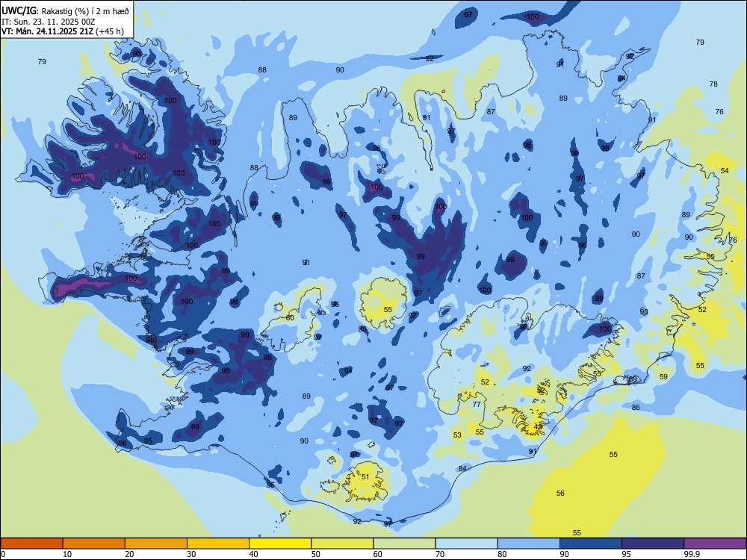Pick the pale yellow 50–60 legend swatch
Screen dimensions: 747x560
tap(342, 544)
